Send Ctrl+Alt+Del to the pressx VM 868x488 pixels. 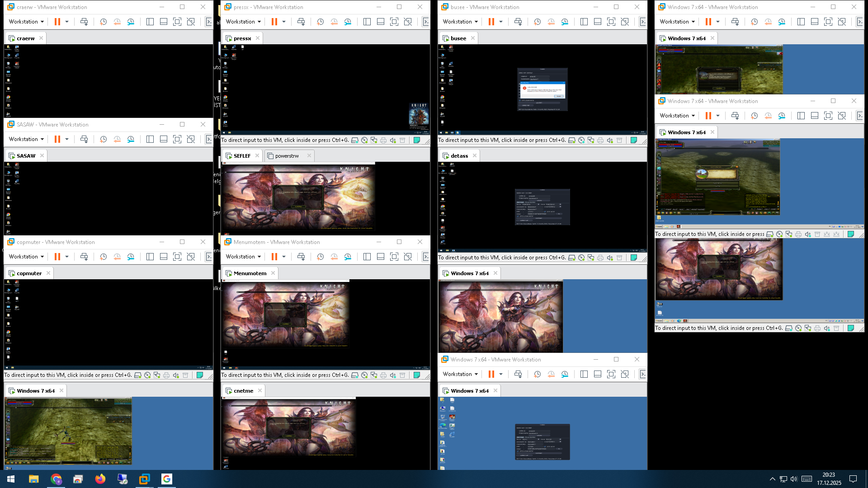point(301,22)
